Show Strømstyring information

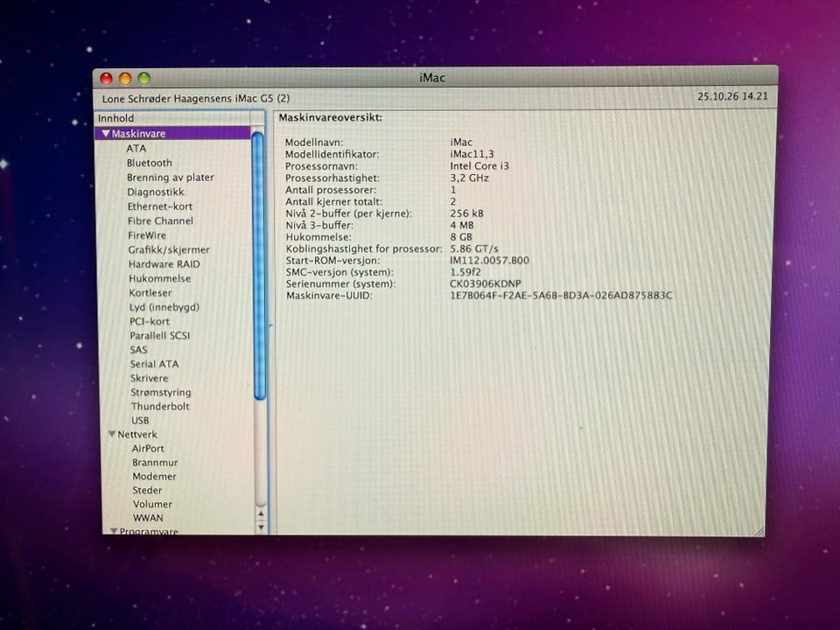coord(161,392)
